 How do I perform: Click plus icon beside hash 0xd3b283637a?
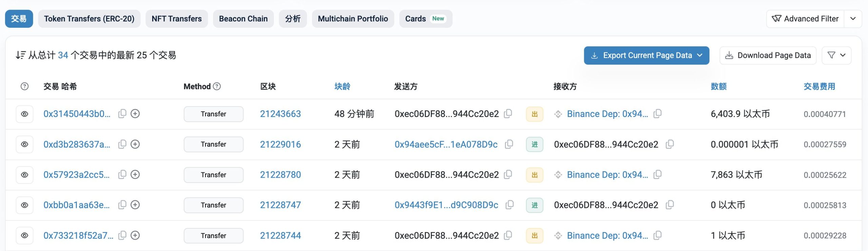(135, 144)
